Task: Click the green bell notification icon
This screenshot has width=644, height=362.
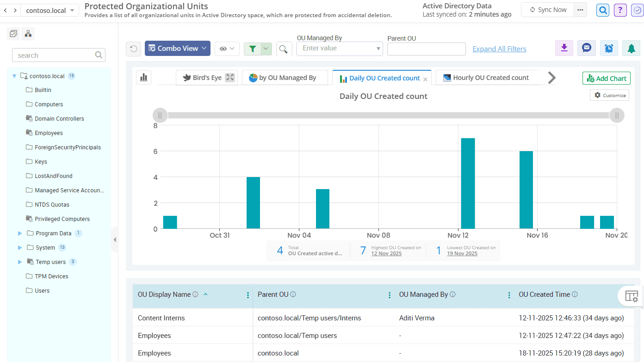Action: click(x=631, y=48)
